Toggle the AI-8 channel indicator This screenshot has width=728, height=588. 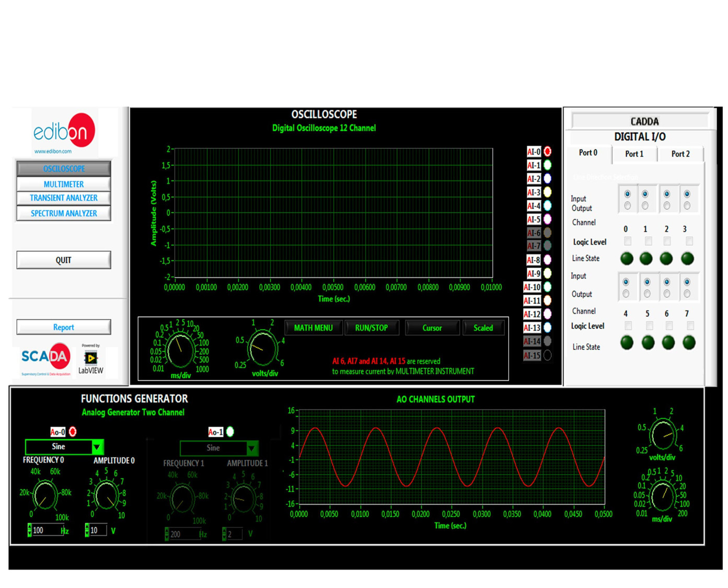(547, 260)
